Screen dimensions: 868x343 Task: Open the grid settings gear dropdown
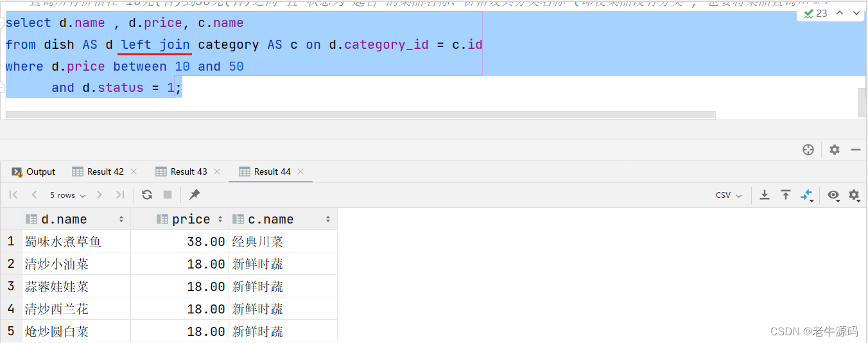(854, 195)
